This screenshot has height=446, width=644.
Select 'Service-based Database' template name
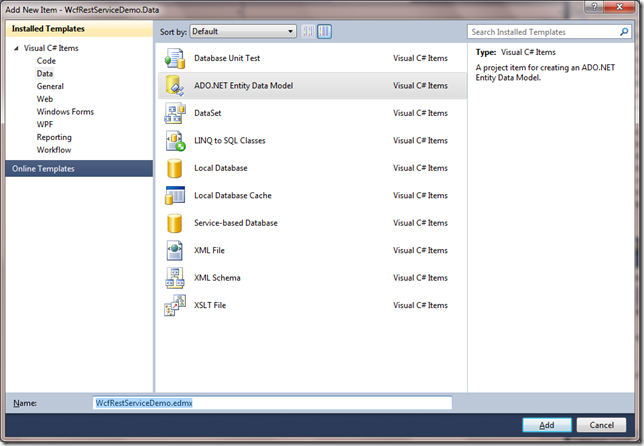(x=236, y=223)
